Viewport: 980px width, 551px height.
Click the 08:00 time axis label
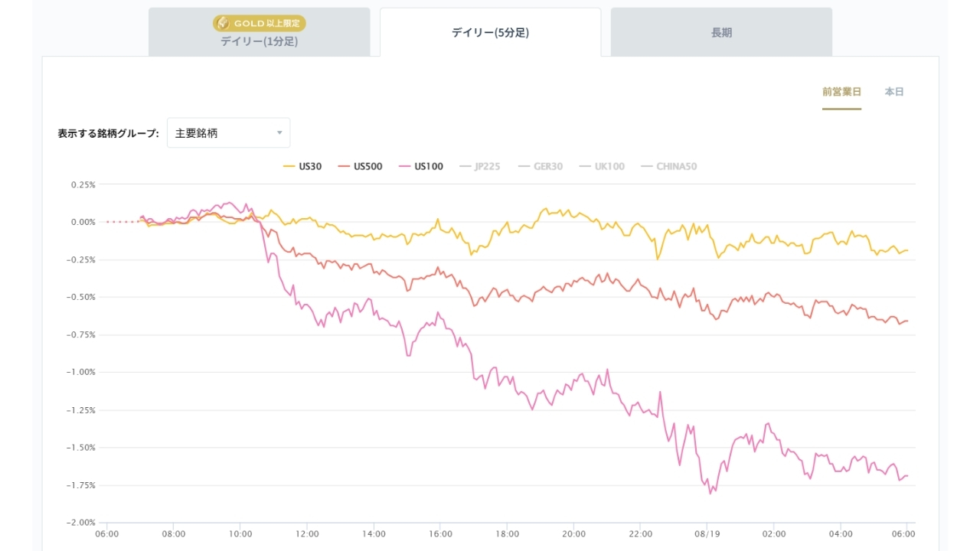coord(174,533)
